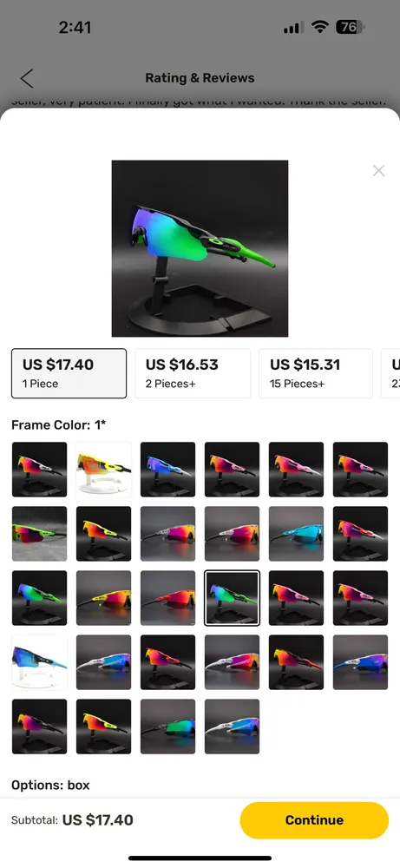Tap the Wi-Fi icon in status bar
This screenshot has width=400, height=868.
[320, 27]
